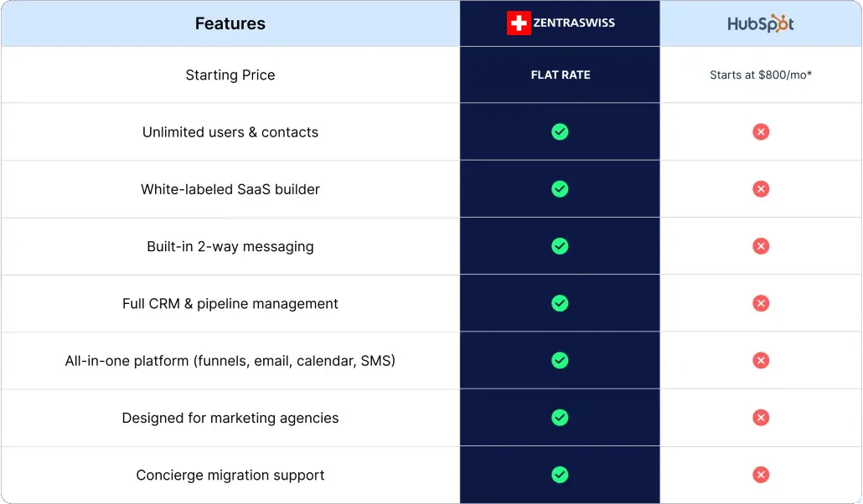Click the ZentraSwiss Swiss cross logo
Viewport: 863px width, 504px height.
[519, 23]
